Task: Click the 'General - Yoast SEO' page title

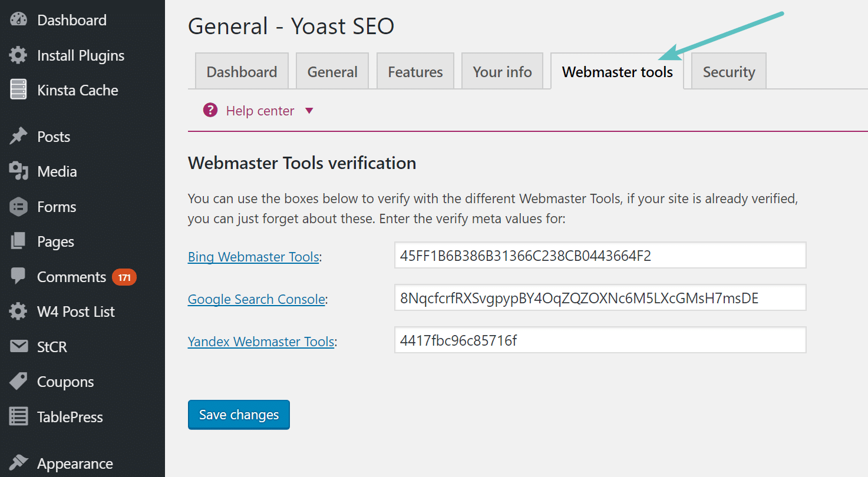Action: (x=291, y=26)
